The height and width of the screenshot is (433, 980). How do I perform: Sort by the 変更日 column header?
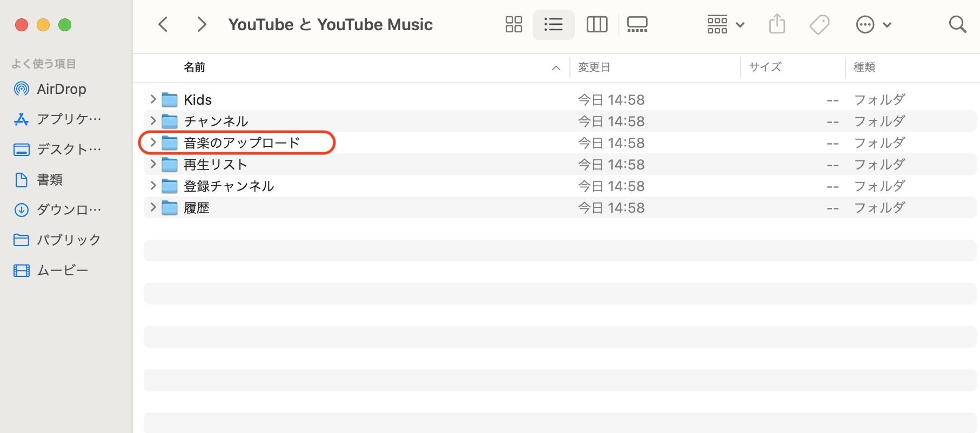click(x=594, y=67)
